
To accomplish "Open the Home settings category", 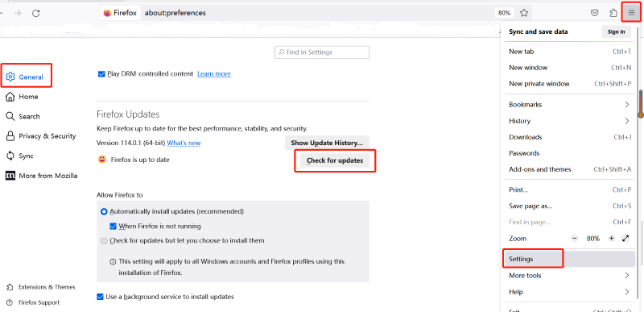I will (23, 97).
